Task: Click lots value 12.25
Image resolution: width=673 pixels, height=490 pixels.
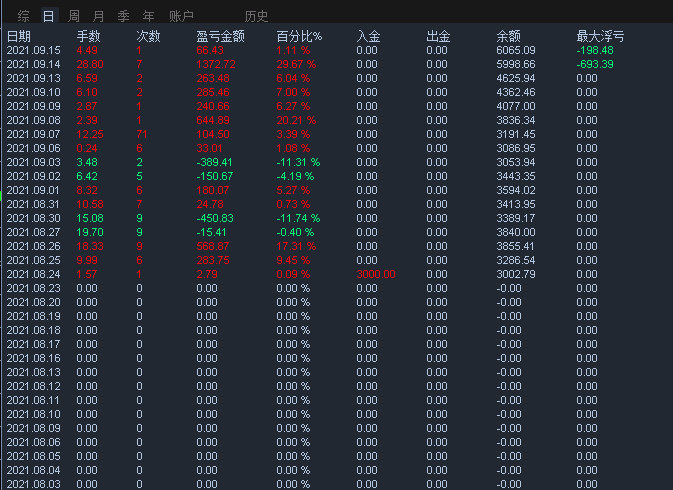Action: 90,134
